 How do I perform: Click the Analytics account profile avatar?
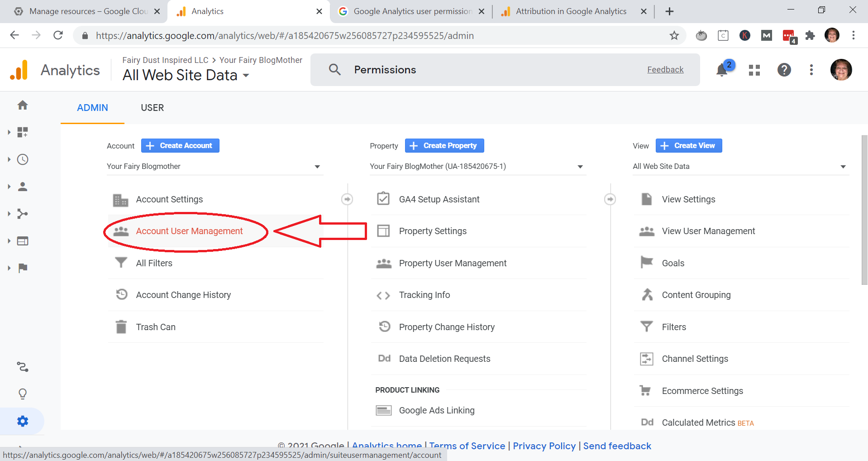point(841,70)
